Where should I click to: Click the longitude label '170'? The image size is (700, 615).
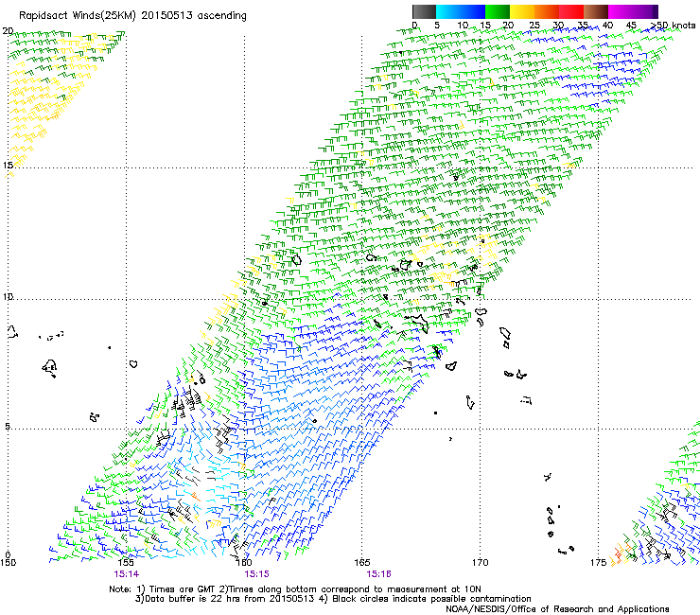[481, 562]
